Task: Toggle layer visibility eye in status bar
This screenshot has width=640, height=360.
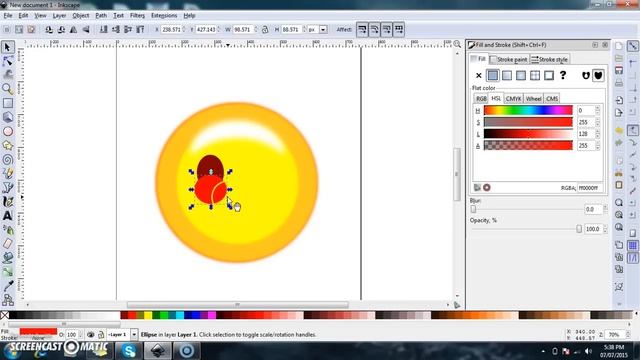Action: coord(91,335)
